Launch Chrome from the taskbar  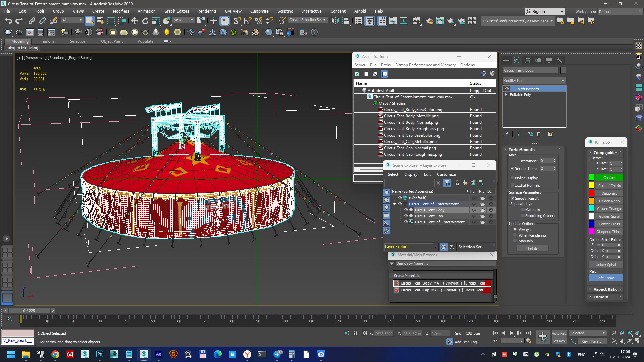click(55, 354)
